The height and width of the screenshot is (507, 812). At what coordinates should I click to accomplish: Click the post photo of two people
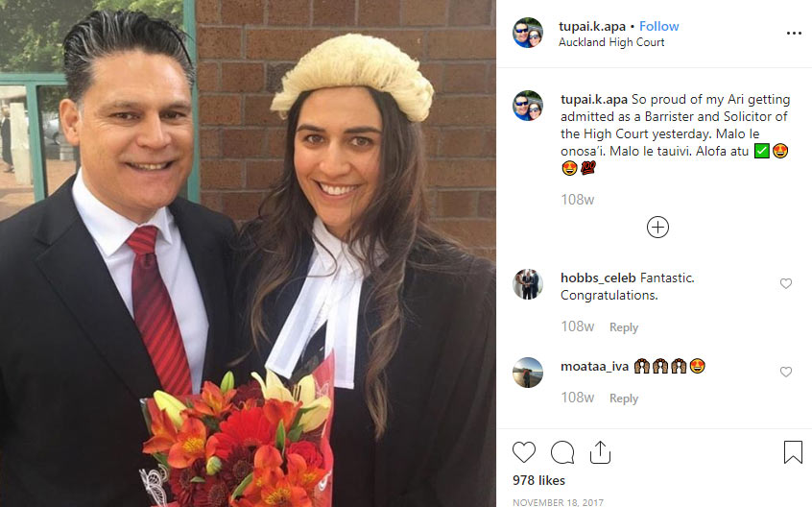(x=248, y=253)
